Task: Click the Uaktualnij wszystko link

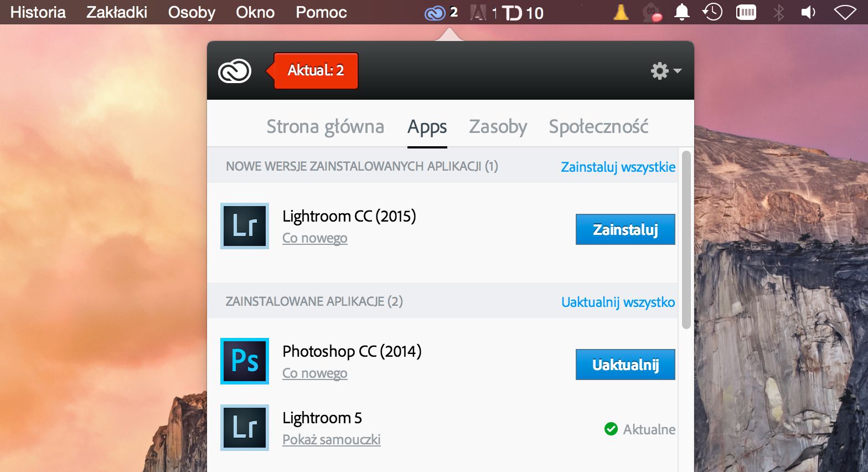Action: coord(618,302)
